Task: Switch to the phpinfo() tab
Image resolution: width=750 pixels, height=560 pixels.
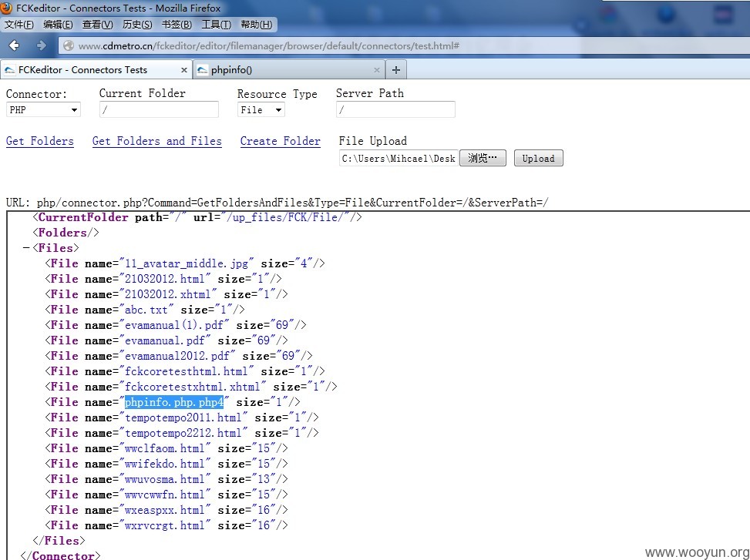Action: [x=289, y=70]
